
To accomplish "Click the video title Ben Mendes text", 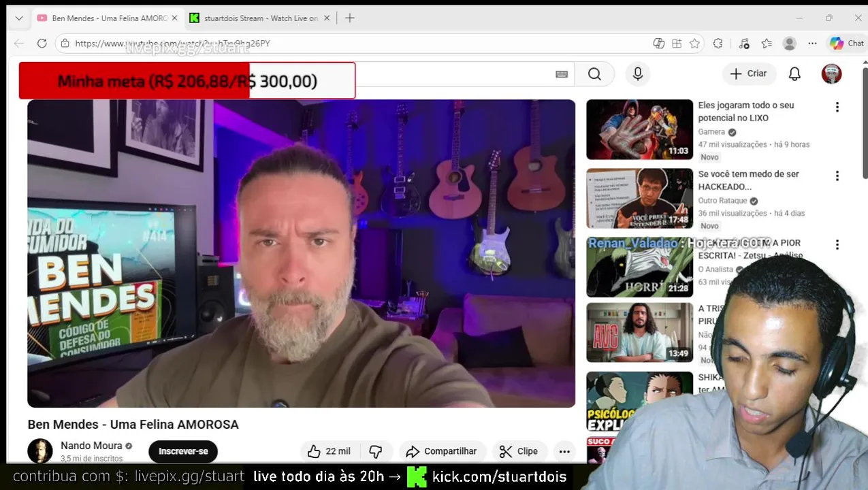I will 133,424.
